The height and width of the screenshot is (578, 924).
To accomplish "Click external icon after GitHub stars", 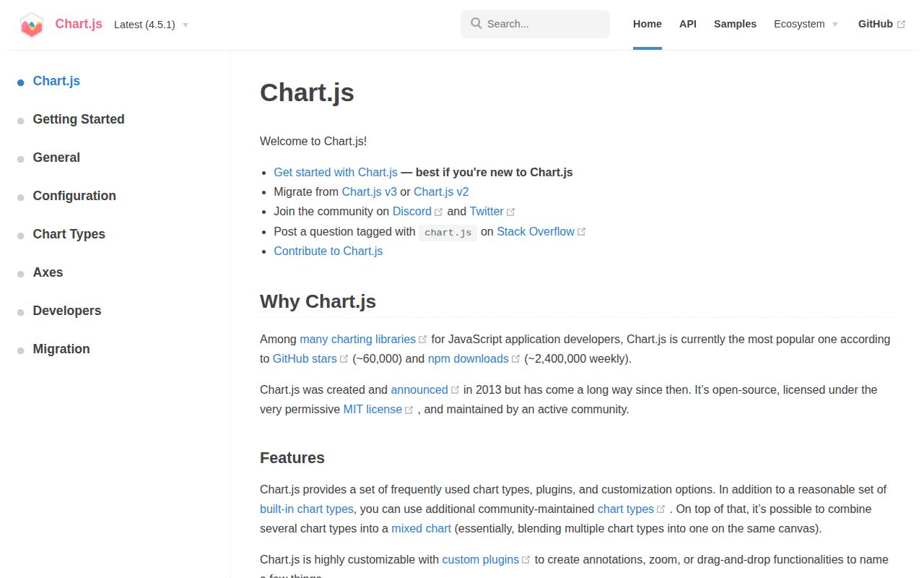I will tap(344, 359).
